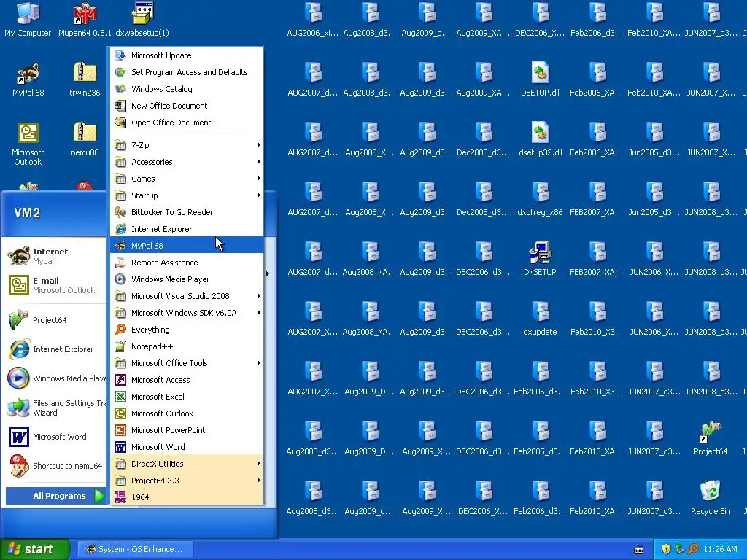Select dxdllreg_x86 cabinet file icon
The image size is (747, 560).
(x=540, y=198)
